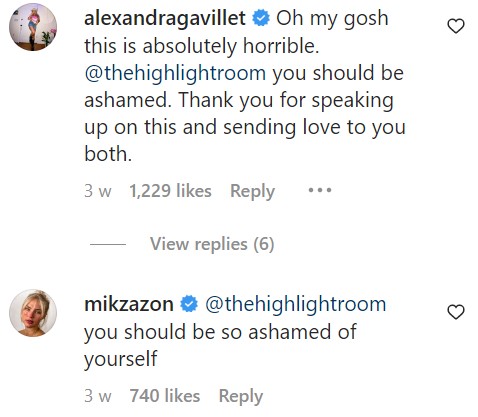Image resolution: width=478 pixels, height=417 pixels.
Task: Expand View replies (6)
Action: click(x=212, y=244)
